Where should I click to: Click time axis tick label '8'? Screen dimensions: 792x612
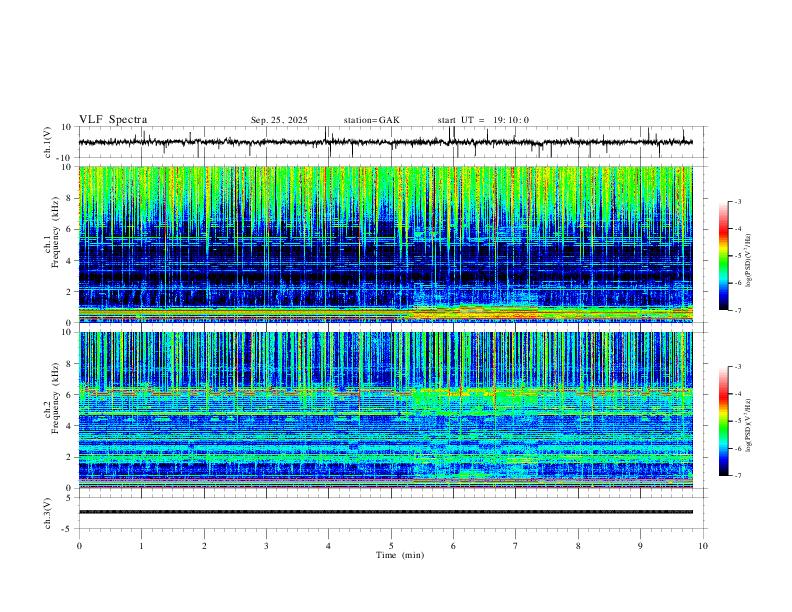pyautogui.click(x=578, y=546)
